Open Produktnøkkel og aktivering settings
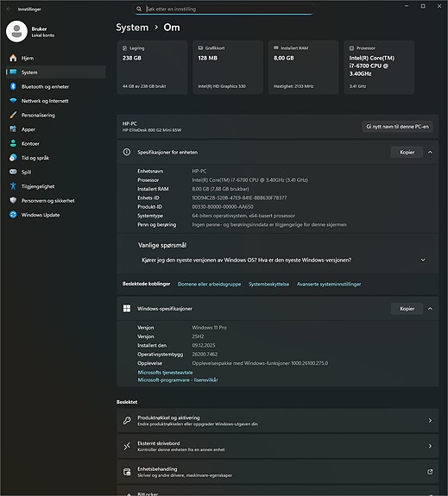Screen dimensions: 448x496 coord(278,420)
